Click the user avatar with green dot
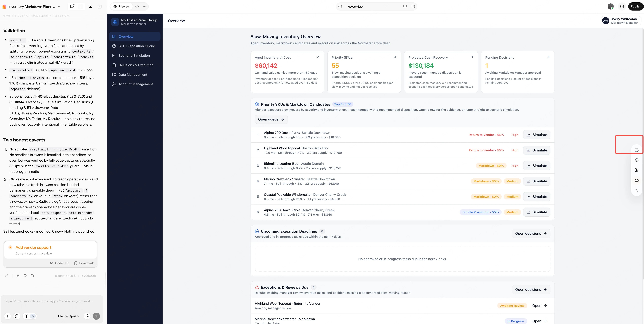644x324 pixels. pos(611,6)
